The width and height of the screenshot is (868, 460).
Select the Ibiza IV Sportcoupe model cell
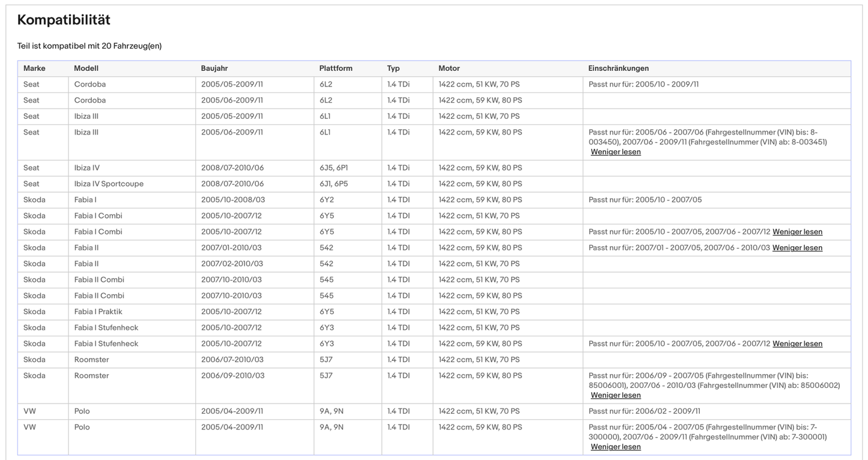109,184
